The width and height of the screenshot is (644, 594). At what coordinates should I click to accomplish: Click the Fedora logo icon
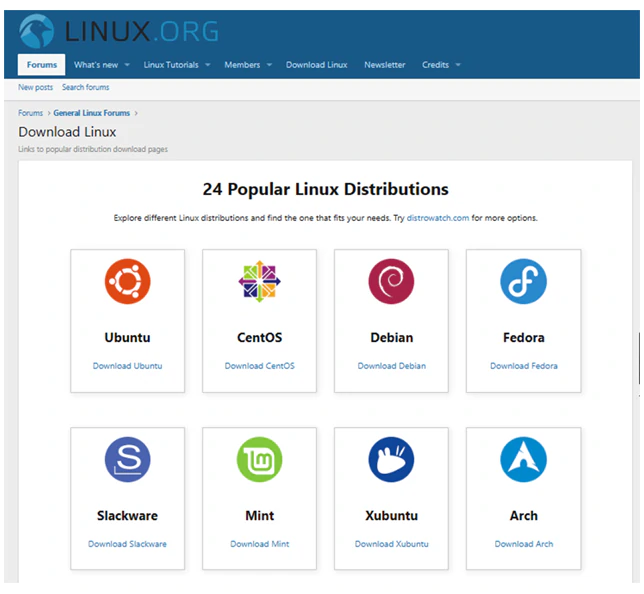click(523, 281)
